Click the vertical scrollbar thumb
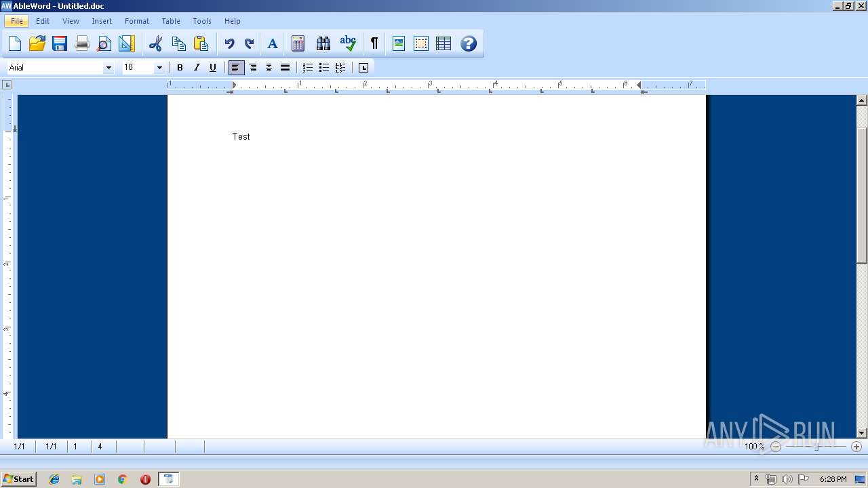Viewport: 868px width, 488px height. click(x=862, y=195)
